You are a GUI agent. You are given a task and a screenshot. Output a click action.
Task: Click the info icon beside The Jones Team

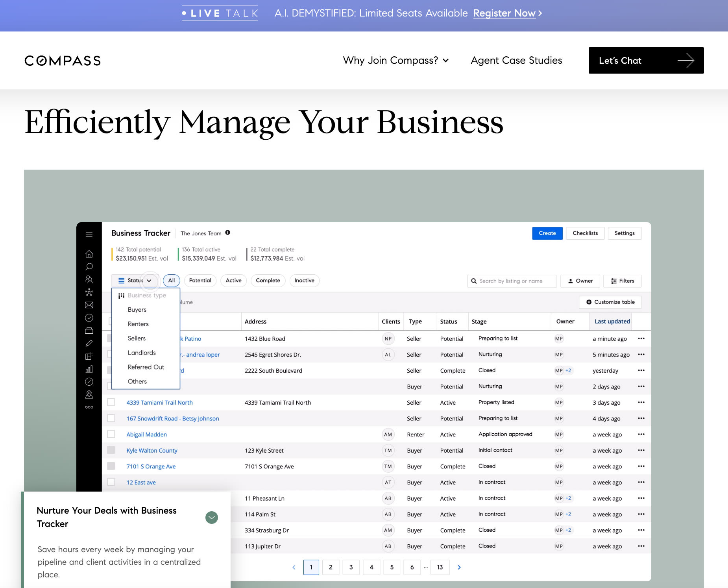coord(228,233)
